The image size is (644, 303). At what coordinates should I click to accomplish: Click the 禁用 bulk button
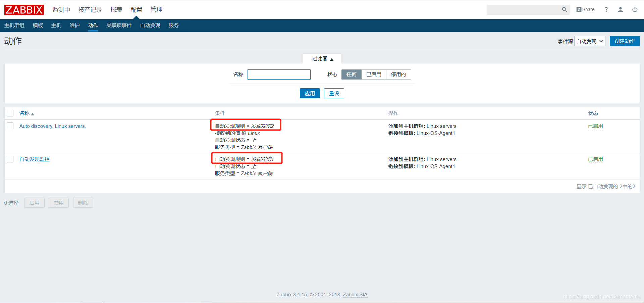[59, 203]
